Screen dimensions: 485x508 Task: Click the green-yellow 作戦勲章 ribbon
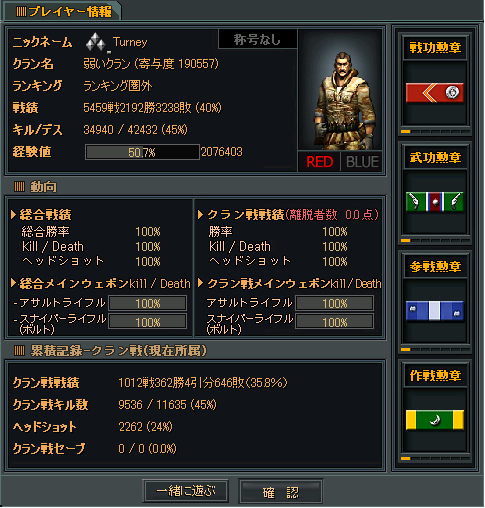435,420
